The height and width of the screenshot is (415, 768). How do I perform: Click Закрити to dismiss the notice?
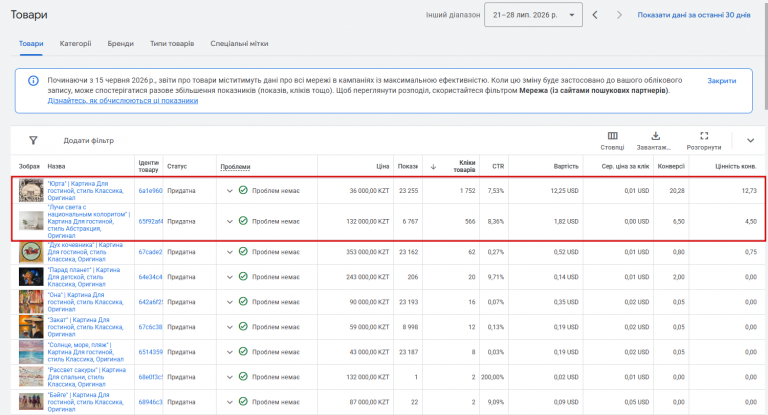point(721,81)
